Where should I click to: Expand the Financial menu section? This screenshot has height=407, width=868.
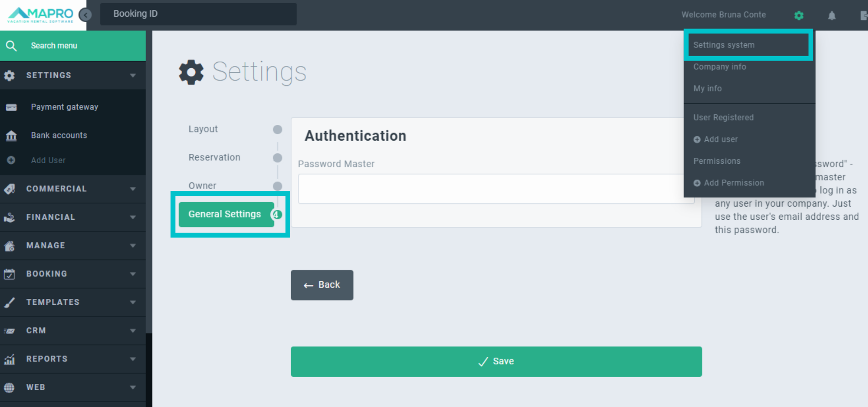click(72, 217)
